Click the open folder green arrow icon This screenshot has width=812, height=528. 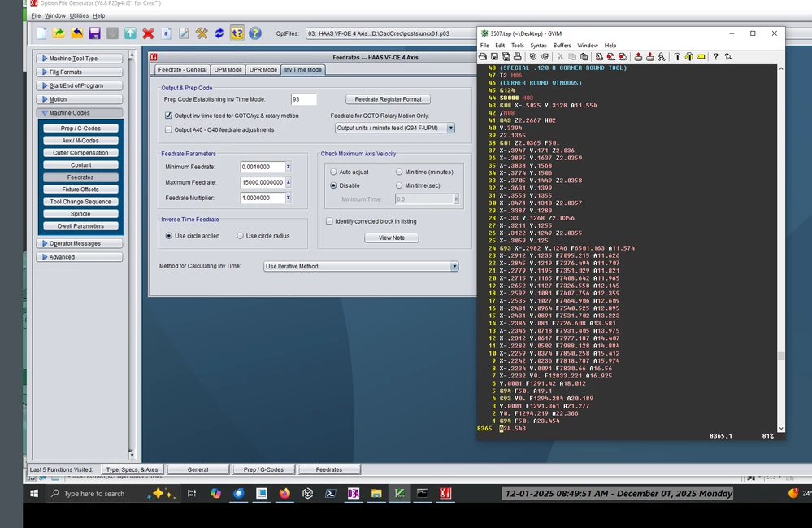[x=59, y=33]
